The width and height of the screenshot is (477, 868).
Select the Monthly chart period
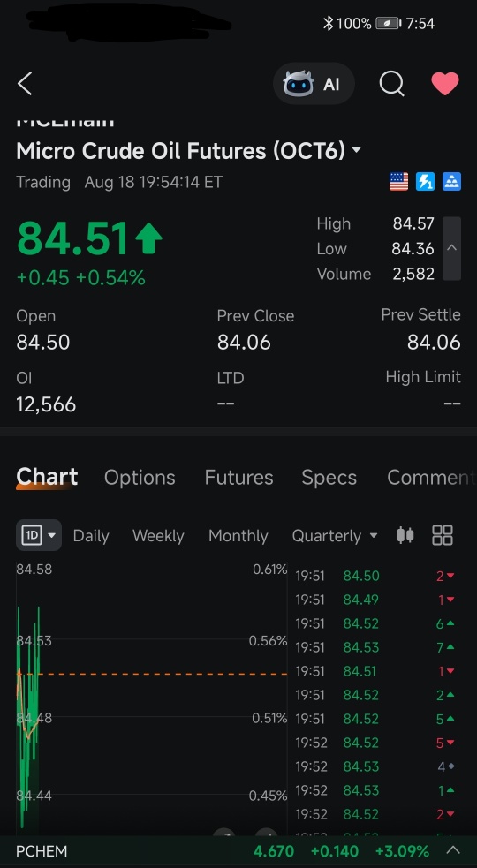pos(238,536)
